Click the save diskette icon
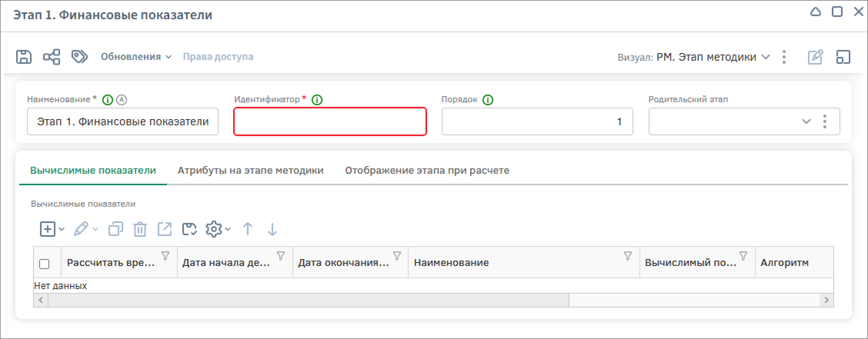The height and width of the screenshot is (339, 868). coord(24,57)
